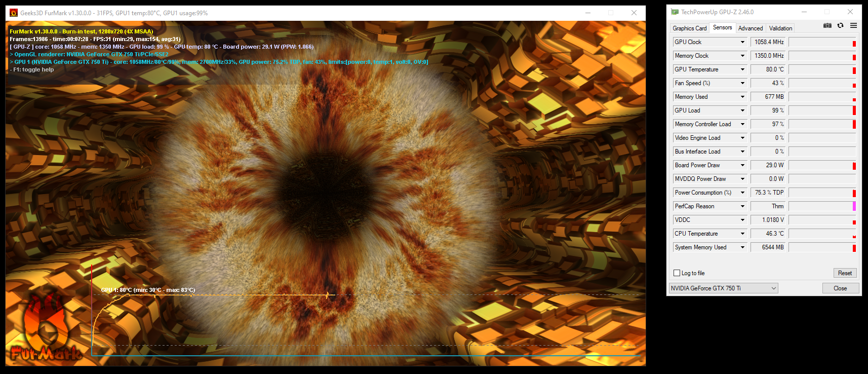Click the Memory Used 677 MB value
868x374 pixels.
point(768,97)
